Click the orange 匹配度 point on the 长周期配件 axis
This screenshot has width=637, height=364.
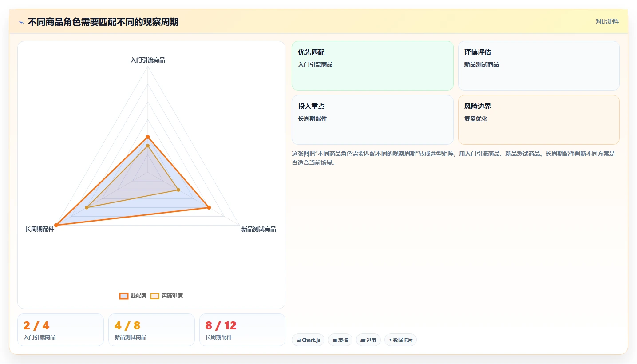56,225
